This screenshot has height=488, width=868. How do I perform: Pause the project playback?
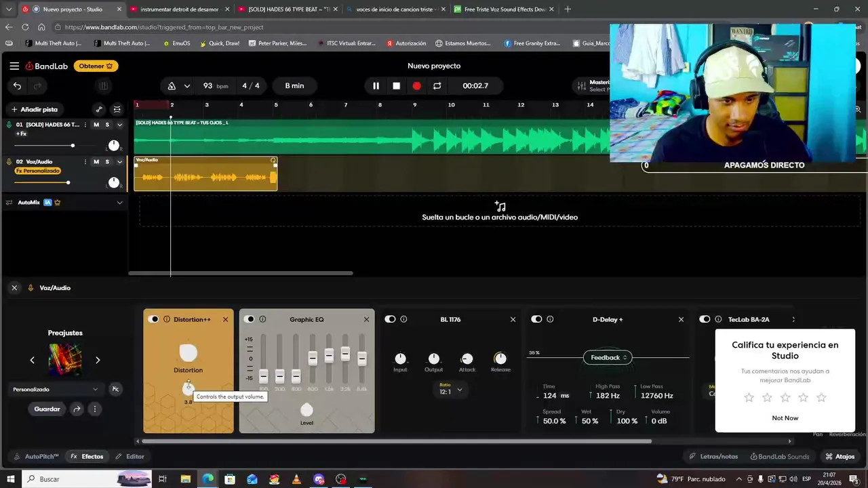[x=376, y=86]
